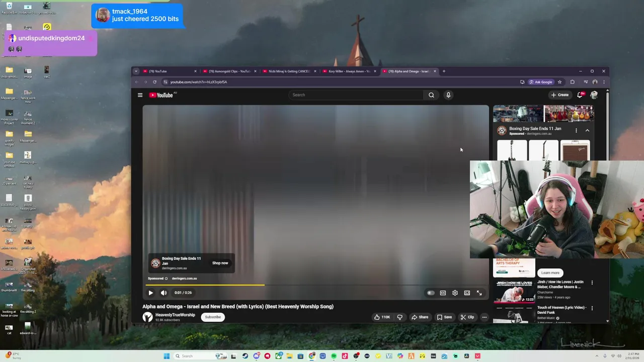Open player settings gear

(x=455, y=293)
